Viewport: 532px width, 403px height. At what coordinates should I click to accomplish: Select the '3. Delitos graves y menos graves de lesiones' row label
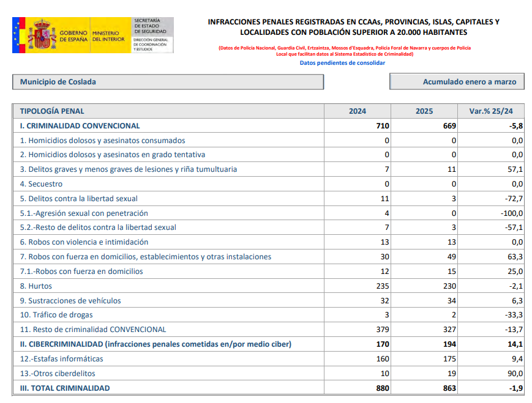tap(128, 169)
